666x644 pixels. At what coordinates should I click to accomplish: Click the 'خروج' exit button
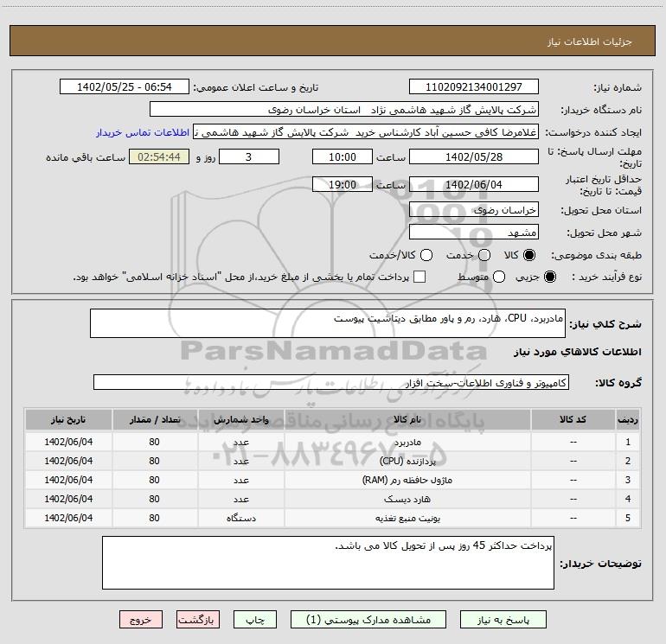pos(141,620)
